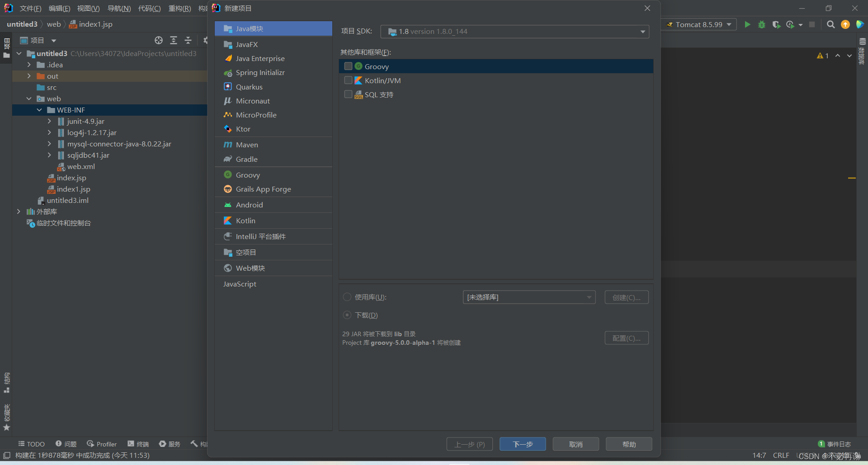The height and width of the screenshot is (465, 868).
Task: Open the 编辑(E) menu
Action: (x=59, y=8)
